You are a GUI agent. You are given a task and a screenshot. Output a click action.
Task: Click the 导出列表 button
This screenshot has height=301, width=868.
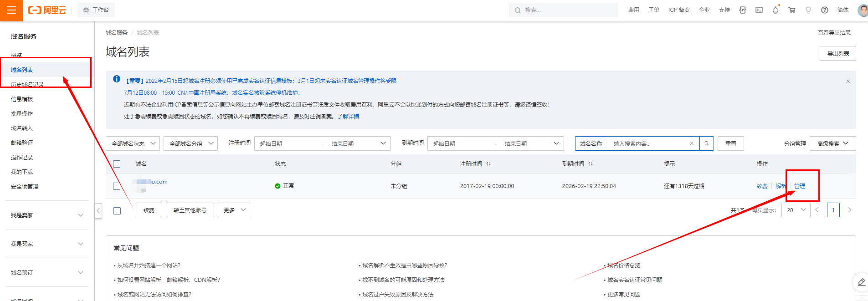click(x=837, y=53)
